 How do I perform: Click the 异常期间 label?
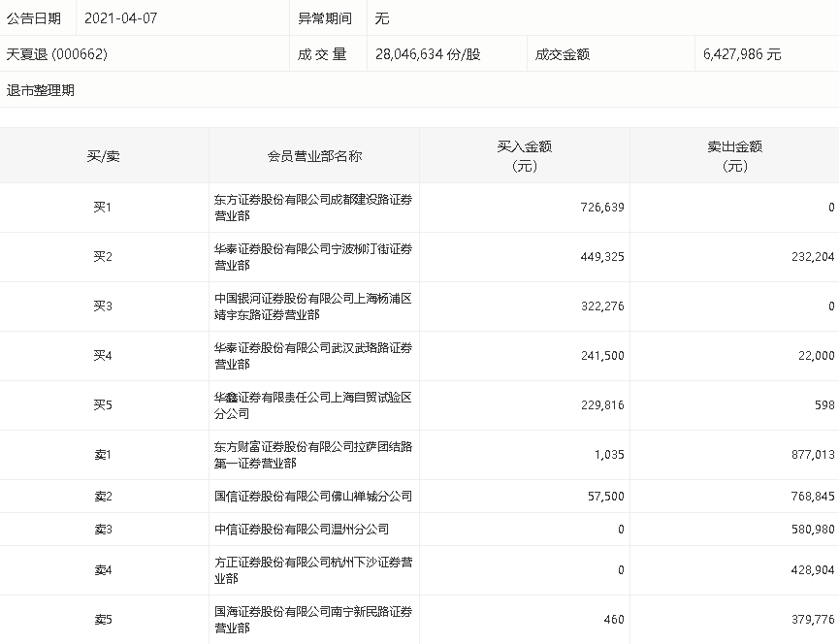324,18
